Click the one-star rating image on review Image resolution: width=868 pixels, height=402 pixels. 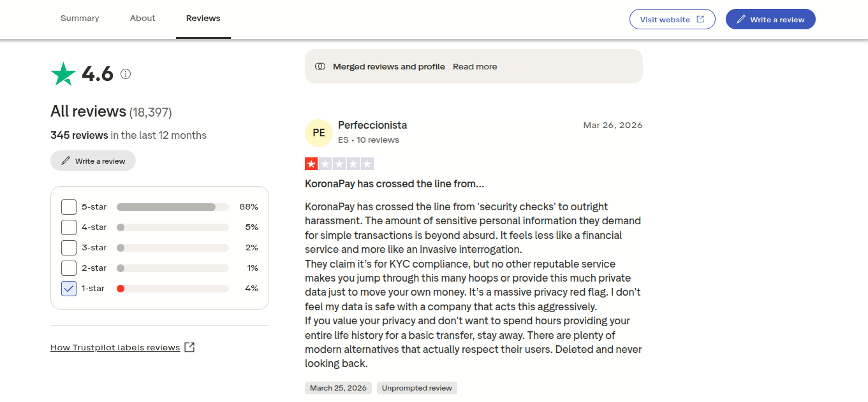(339, 164)
